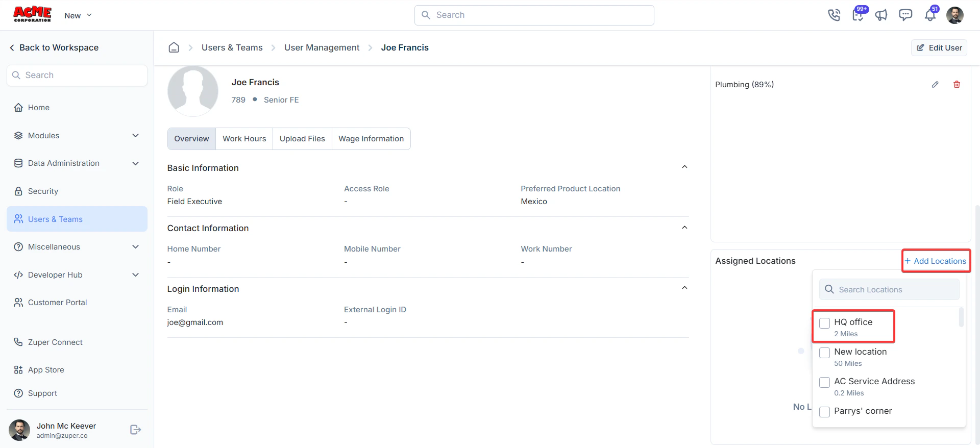Viewport: 980px width, 448px height.
Task: Click Joe Francis profile picture placeholder
Action: (193, 91)
